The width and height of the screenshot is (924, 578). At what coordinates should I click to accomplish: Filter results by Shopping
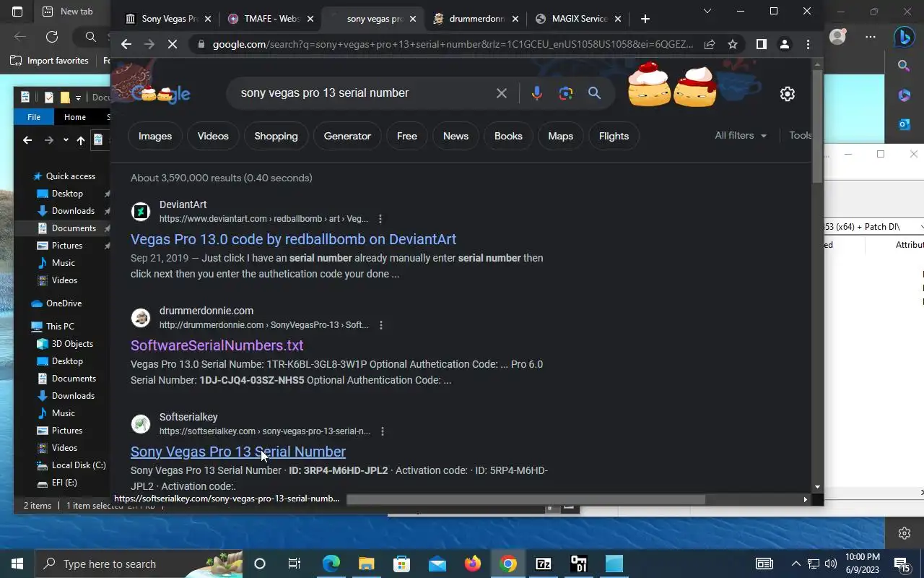pos(276,136)
